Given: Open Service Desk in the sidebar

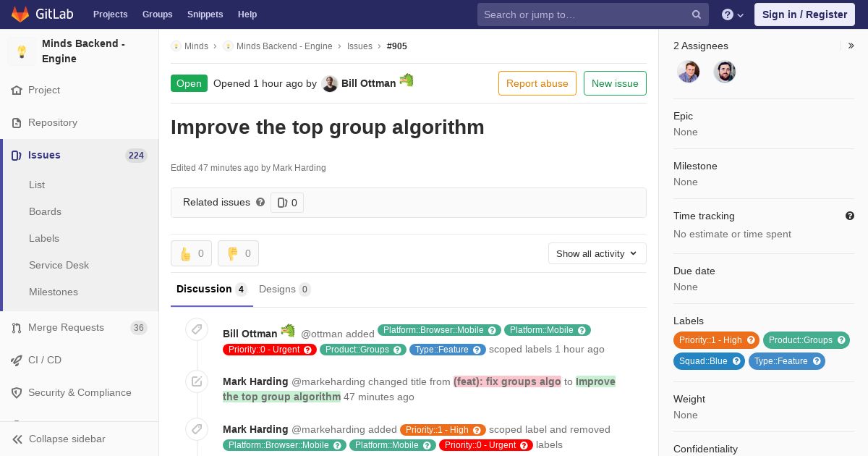Looking at the screenshot, I should (59, 266).
